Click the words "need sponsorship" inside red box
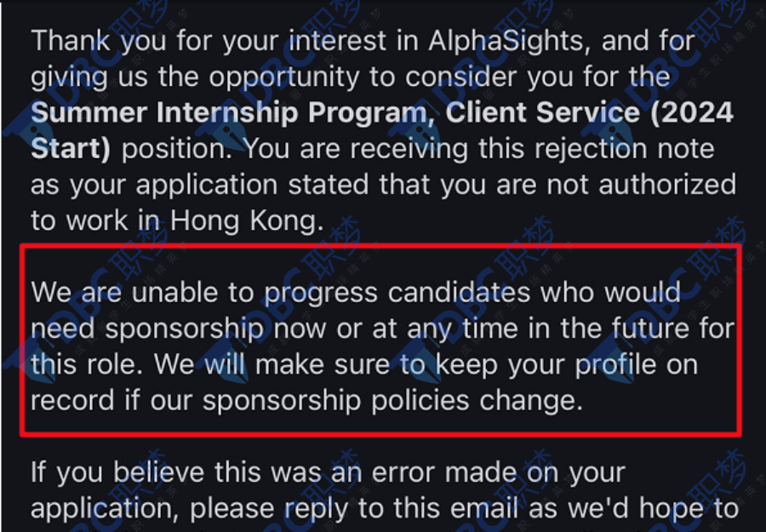The image size is (766, 532). 147,329
